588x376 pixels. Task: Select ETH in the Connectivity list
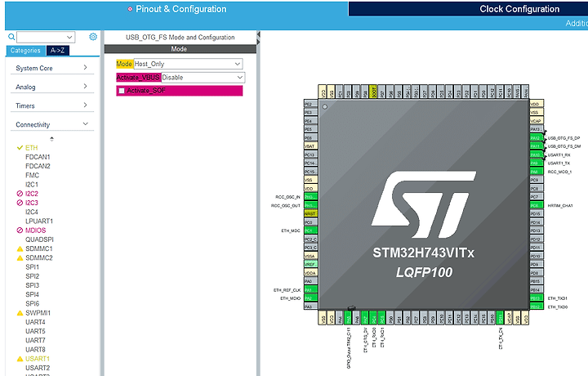pos(32,148)
